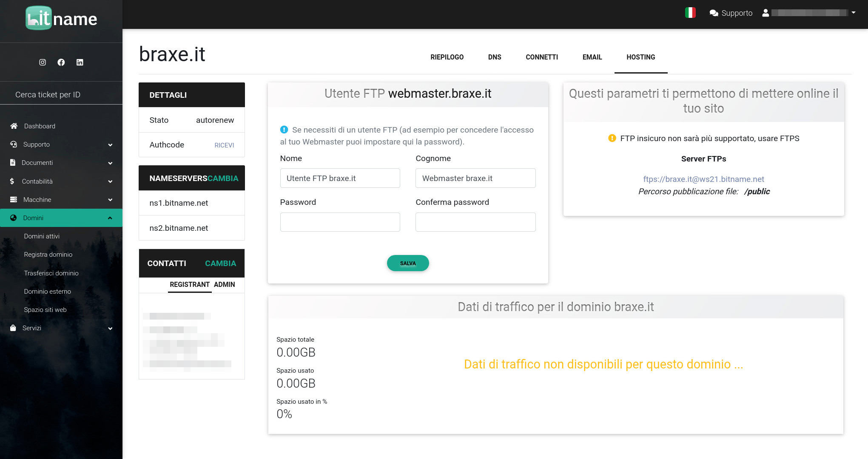Expand the Servizi sidebar chevron
Image resolution: width=868 pixels, height=459 pixels.
coord(110,328)
